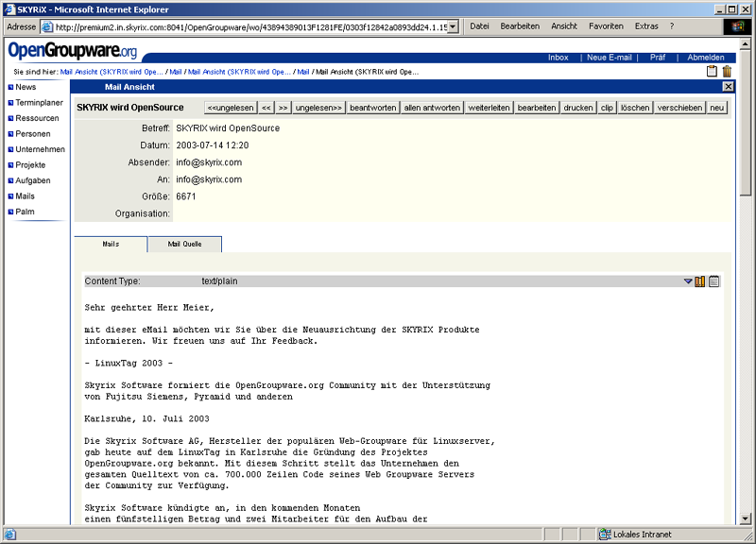
Task: Click the blue dropdown triangle in Content Type bar
Action: coord(688,281)
